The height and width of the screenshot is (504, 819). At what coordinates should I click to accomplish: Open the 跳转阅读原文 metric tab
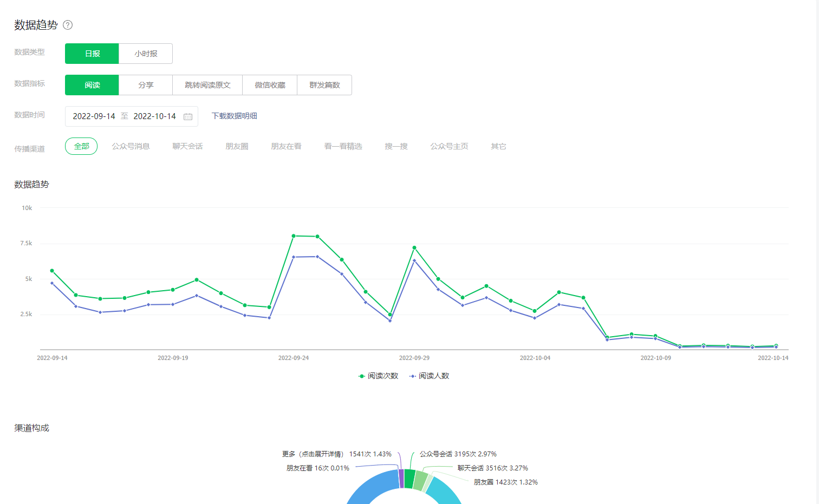[x=207, y=85]
